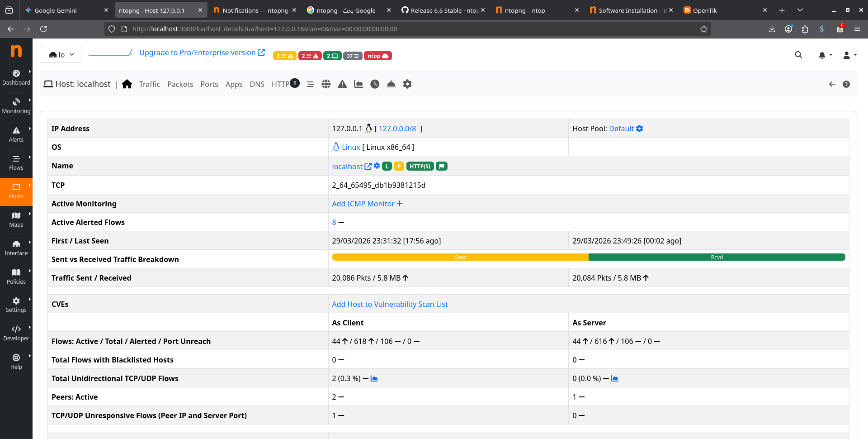
Task: Open the host clock icon
Action: (x=375, y=84)
